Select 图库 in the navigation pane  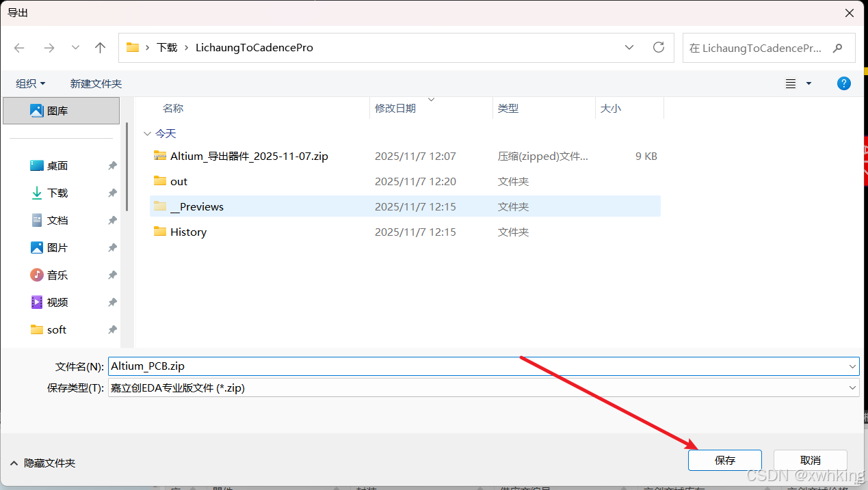point(61,111)
